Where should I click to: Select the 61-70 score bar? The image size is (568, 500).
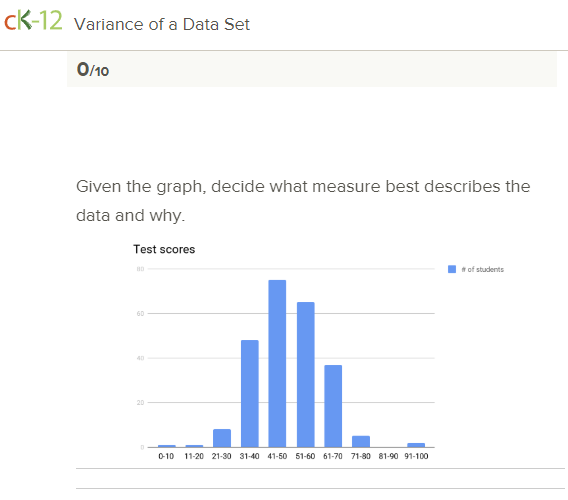pos(333,406)
